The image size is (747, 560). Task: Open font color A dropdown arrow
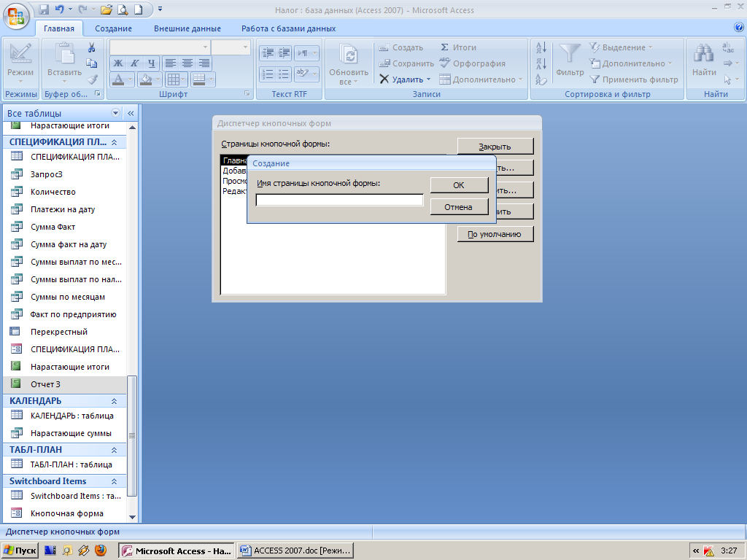(130, 79)
